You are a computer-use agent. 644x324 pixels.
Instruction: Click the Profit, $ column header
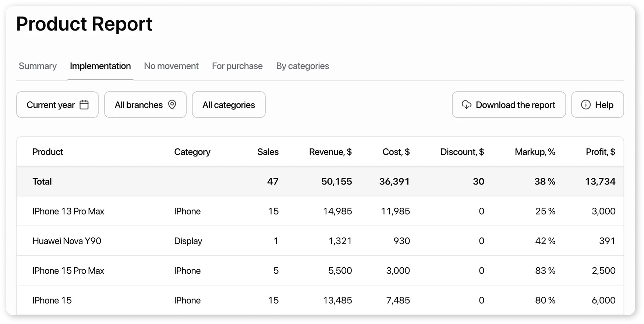601,152
